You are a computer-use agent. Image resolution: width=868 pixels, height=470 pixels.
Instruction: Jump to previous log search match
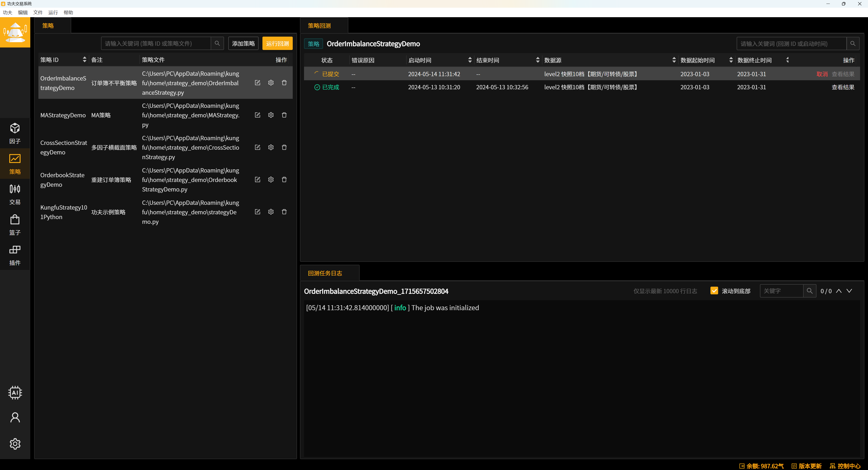[839, 291]
